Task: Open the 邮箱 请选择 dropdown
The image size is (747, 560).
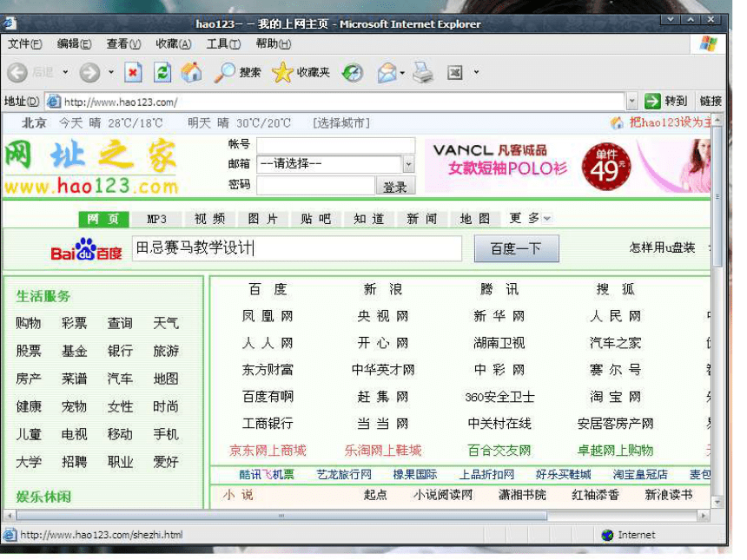Action: [x=408, y=164]
